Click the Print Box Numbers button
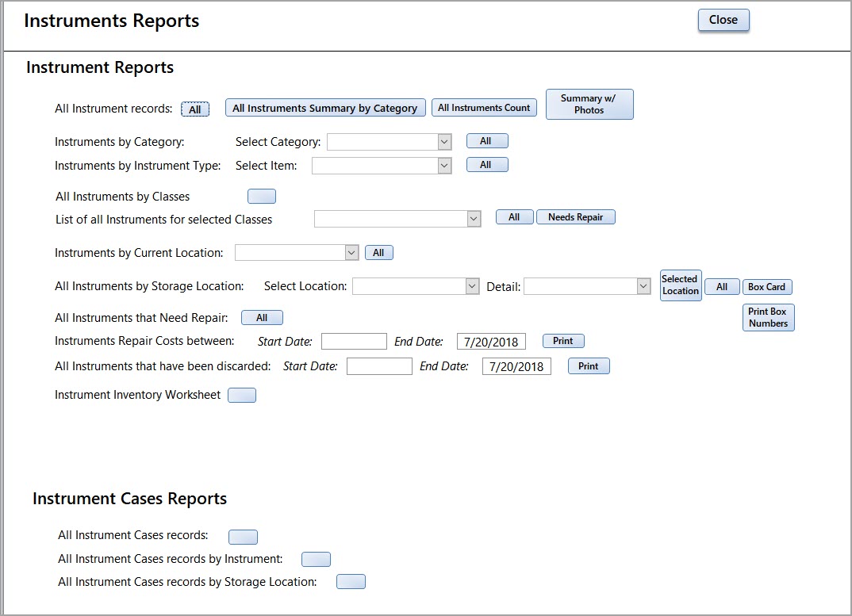Image resolution: width=852 pixels, height=616 pixels. pos(768,317)
